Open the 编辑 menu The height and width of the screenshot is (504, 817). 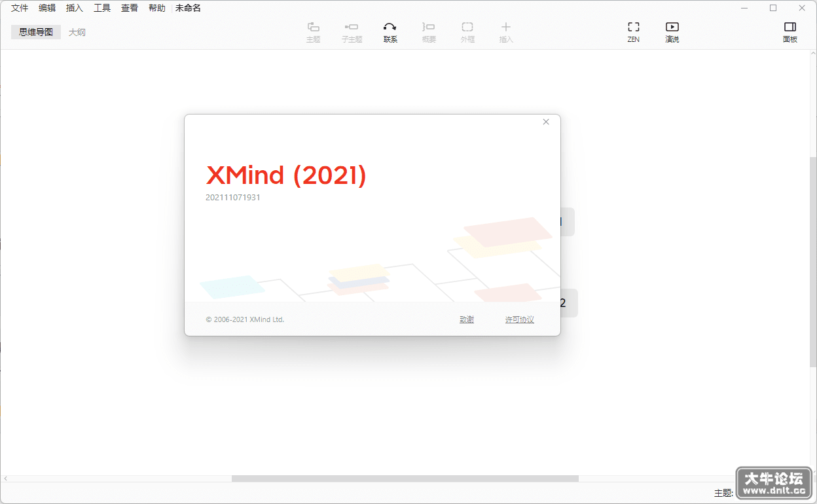[x=47, y=9]
